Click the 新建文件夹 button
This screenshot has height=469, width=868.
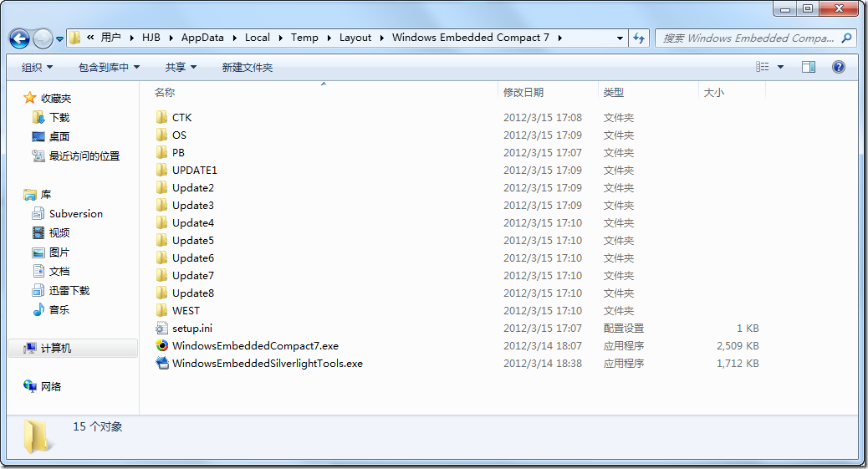coord(248,67)
